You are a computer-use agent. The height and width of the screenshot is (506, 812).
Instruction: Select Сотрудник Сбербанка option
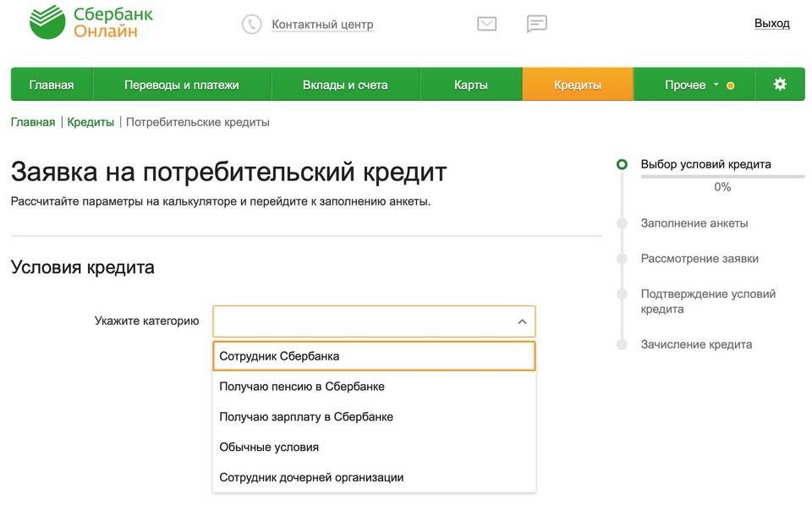point(373,356)
